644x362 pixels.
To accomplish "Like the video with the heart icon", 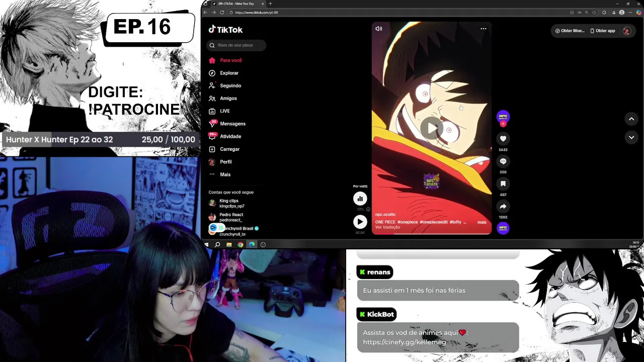I will click(503, 139).
